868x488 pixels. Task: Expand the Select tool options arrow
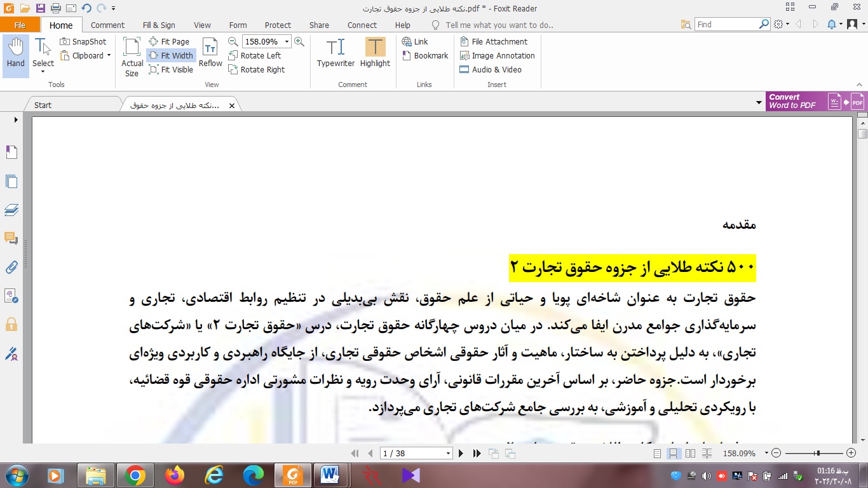click(x=43, y=71)
